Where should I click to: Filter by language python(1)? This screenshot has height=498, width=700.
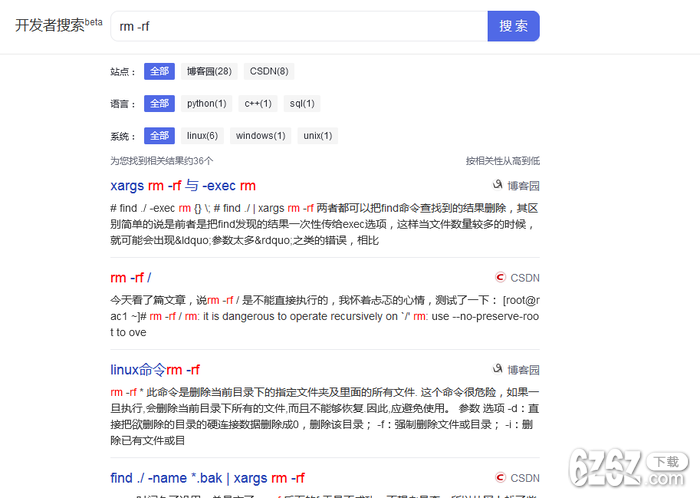pyautogui.click(x=206, y=104)
